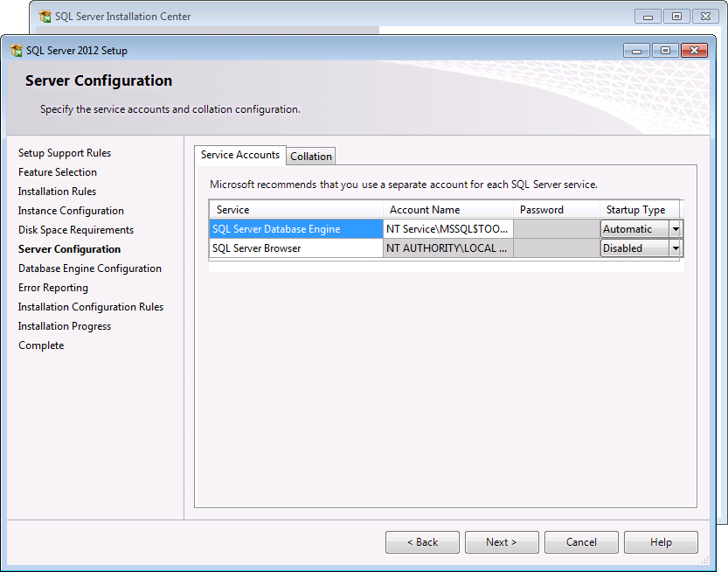This screenshot has height=572, width=728.
Task: Close the SQL Server 2012 Setup window
Action: [x=694, y=50]
